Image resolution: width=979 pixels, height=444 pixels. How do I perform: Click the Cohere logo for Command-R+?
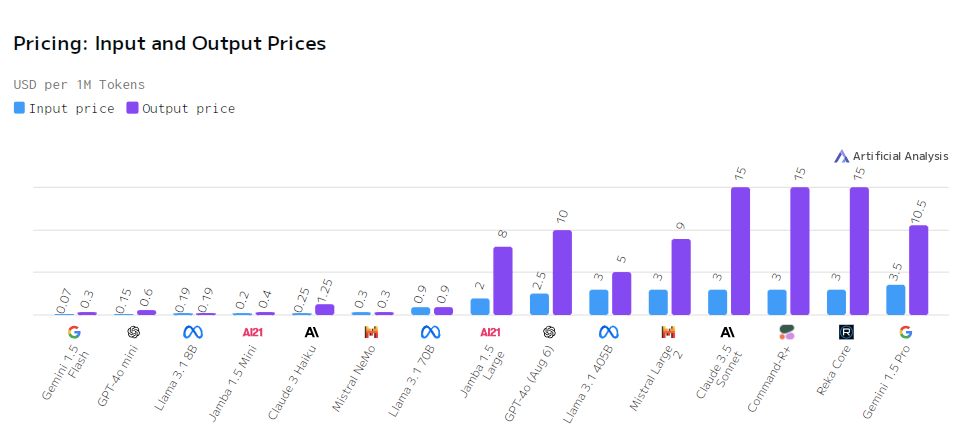point(787,332)
